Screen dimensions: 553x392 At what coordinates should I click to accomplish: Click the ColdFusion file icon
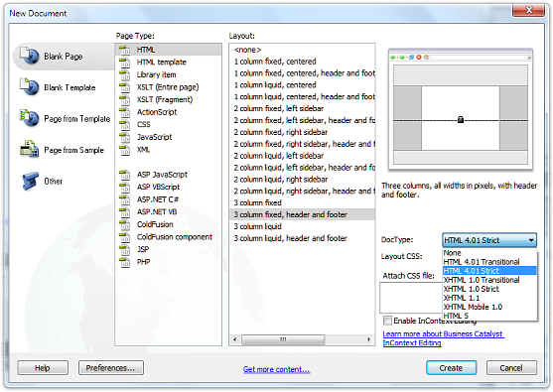(x=124, y=224)
